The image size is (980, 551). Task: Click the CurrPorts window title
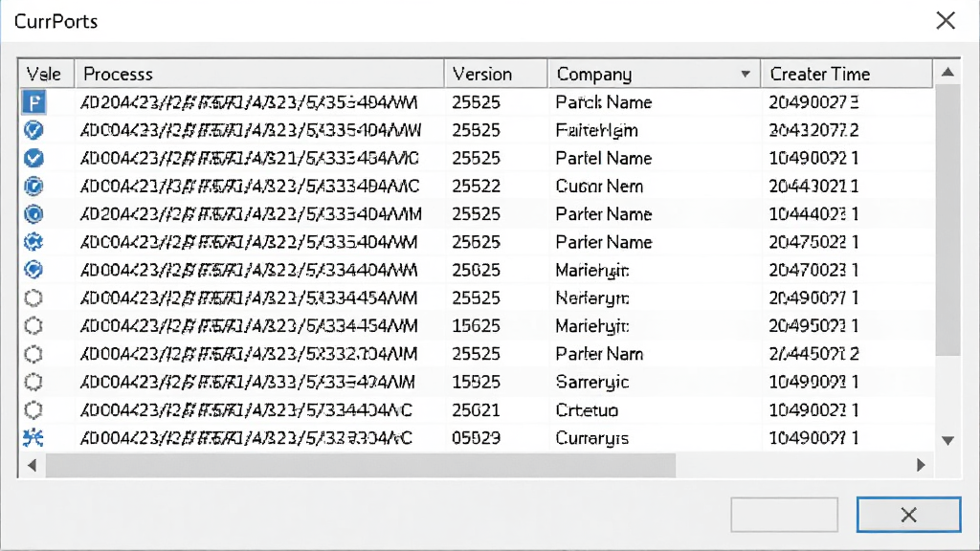click(x=56, y=21)
